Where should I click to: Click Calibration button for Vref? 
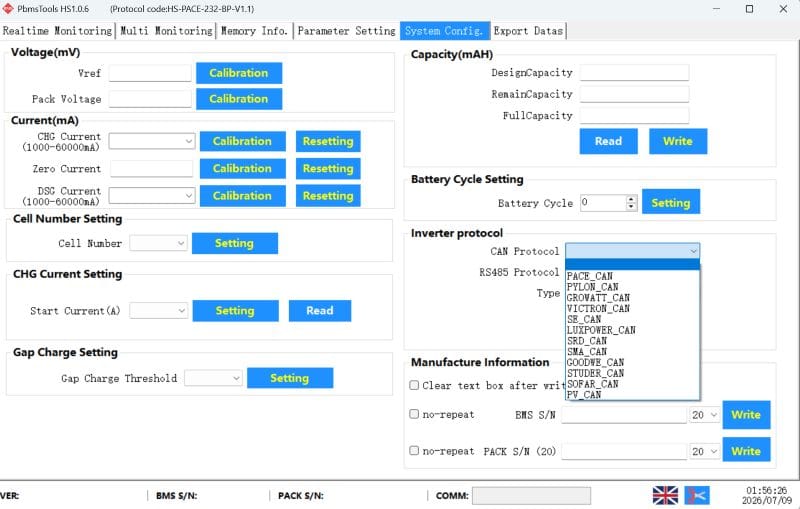pyautogui.click(x=239, y=73)
